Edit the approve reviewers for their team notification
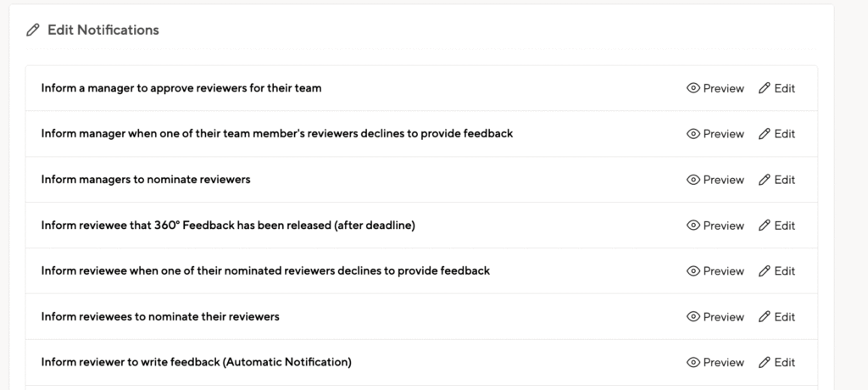This screenshot has width=868, height=390. coord(776,88)
